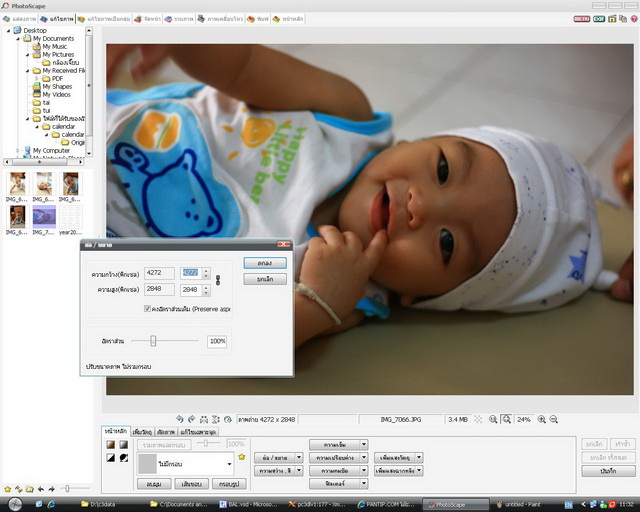Click the zoom in magnifier next to 24%
The width and height of the screenshot is (640, 512).
coord(541,419)
